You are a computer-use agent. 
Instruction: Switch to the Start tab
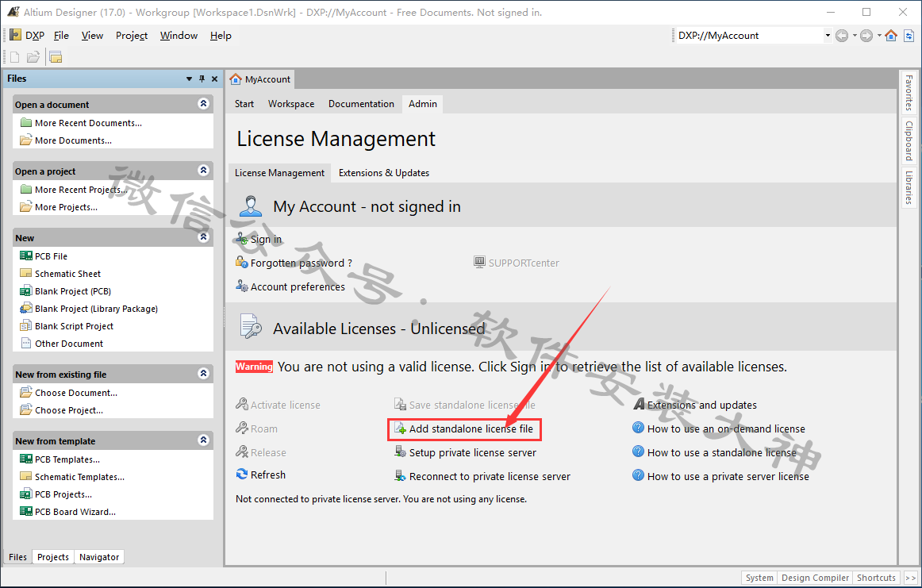[x=244, y=103]
